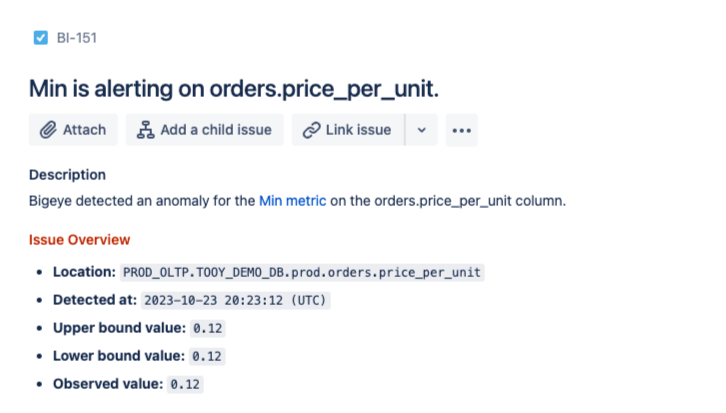The width and height of the screenshot is (726, 413).
Task: Click the Description heading
Action: pyautogui.click(x=67, y=175)
